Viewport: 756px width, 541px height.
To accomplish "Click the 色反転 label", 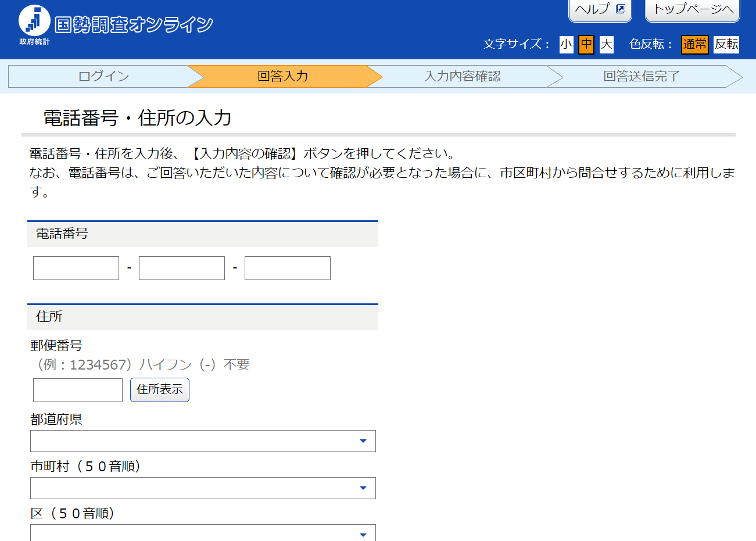I will point(651,44).
